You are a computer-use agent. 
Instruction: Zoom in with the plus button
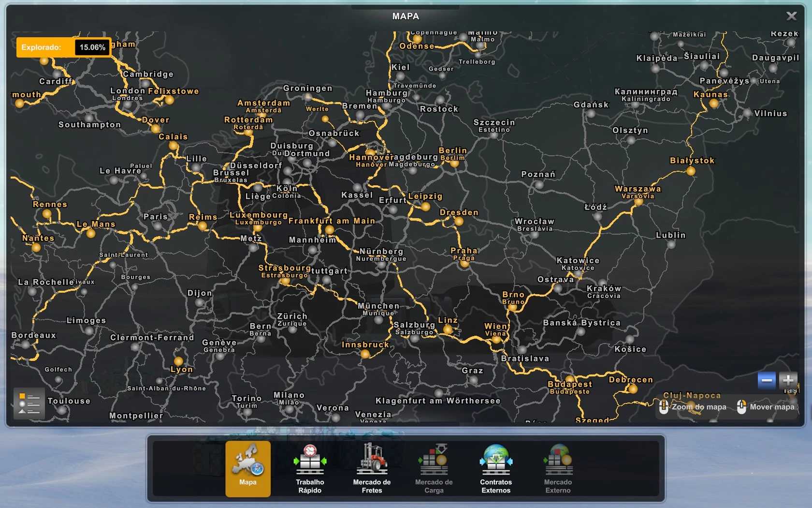[788, 380]
